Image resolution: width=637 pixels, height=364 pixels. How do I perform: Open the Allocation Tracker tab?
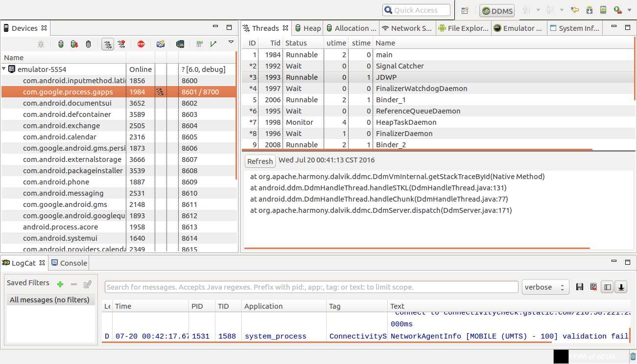point(351,28)
